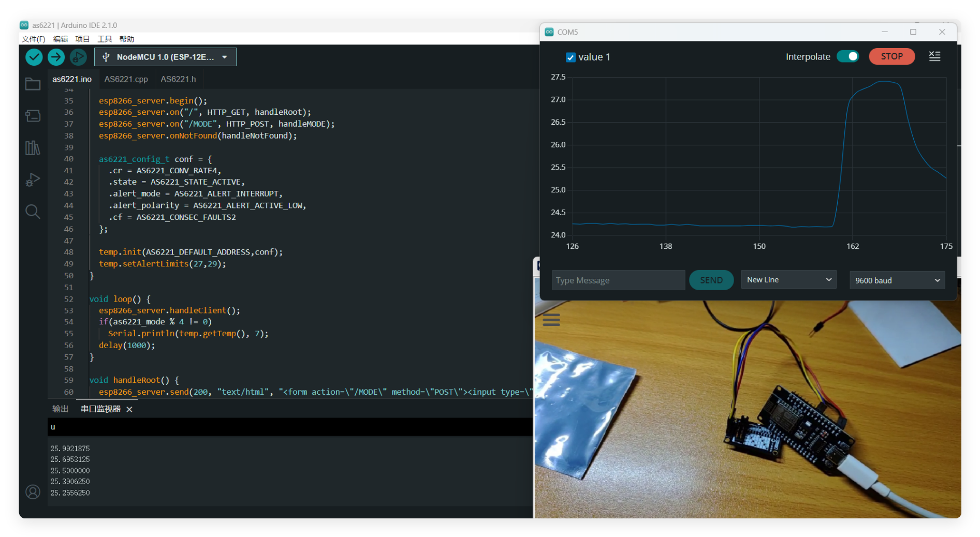Start debugging with the debug toolbar icon
Viewport: 980px width, 537px height.
coord(78,57)
